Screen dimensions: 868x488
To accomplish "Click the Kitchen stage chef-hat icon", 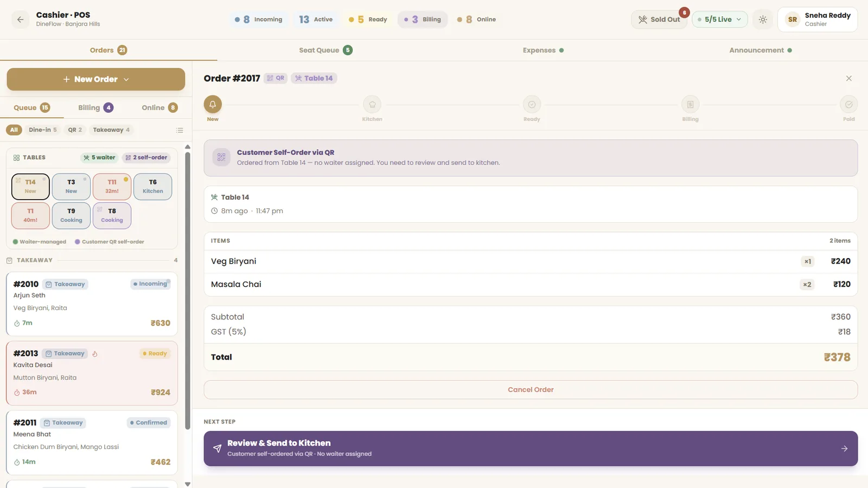I will click(x=372, y=104).
